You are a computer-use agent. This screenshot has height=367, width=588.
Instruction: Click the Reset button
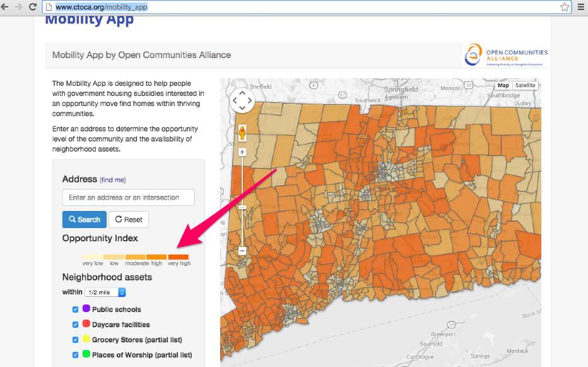point(129,219)
